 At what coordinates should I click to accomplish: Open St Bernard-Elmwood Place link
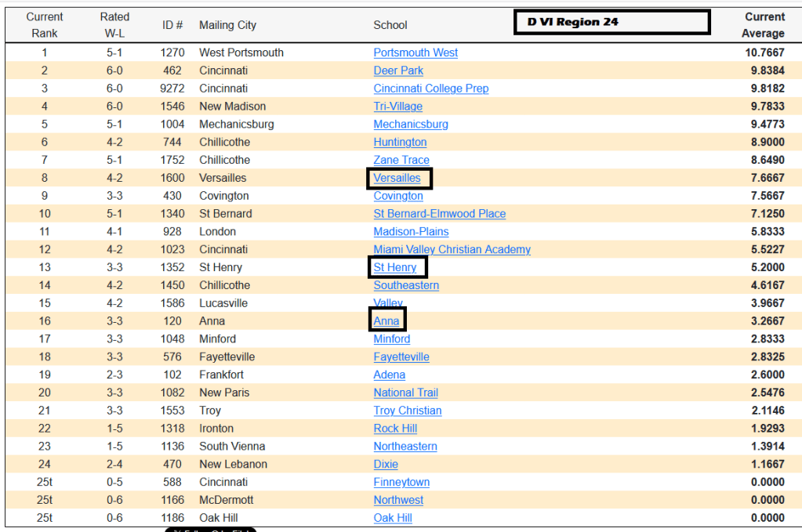point(439,214)
